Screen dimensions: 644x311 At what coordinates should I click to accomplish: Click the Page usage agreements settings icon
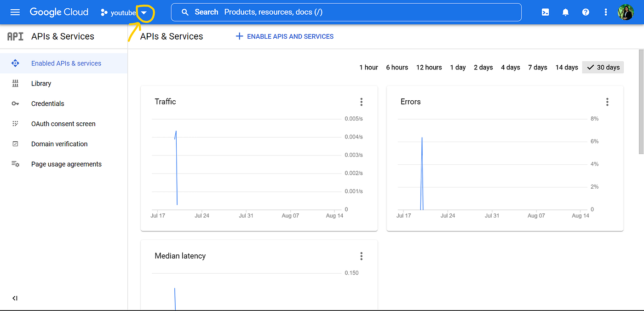[15, 164]
